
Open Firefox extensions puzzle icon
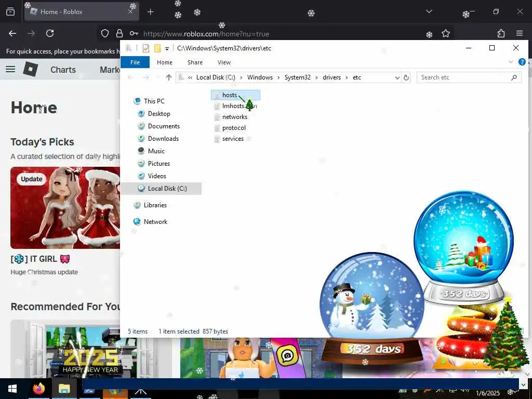[x=501, y=33]
